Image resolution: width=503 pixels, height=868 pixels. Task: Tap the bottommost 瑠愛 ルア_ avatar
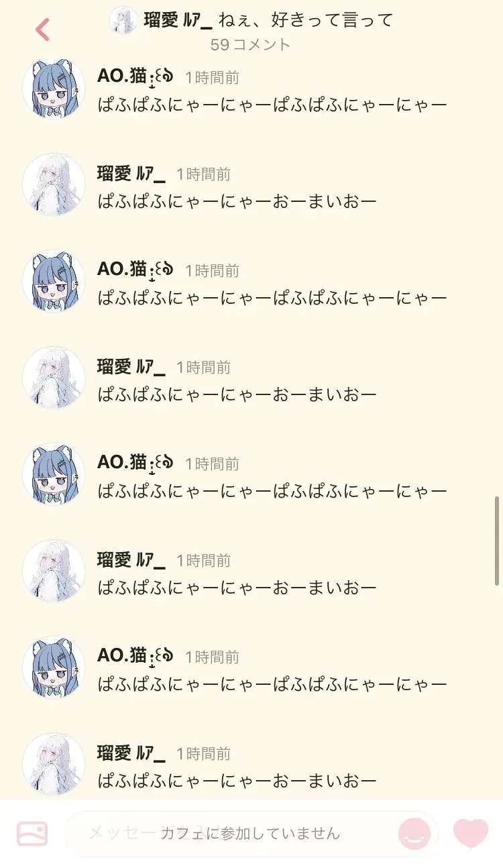[x=54, y=764]
